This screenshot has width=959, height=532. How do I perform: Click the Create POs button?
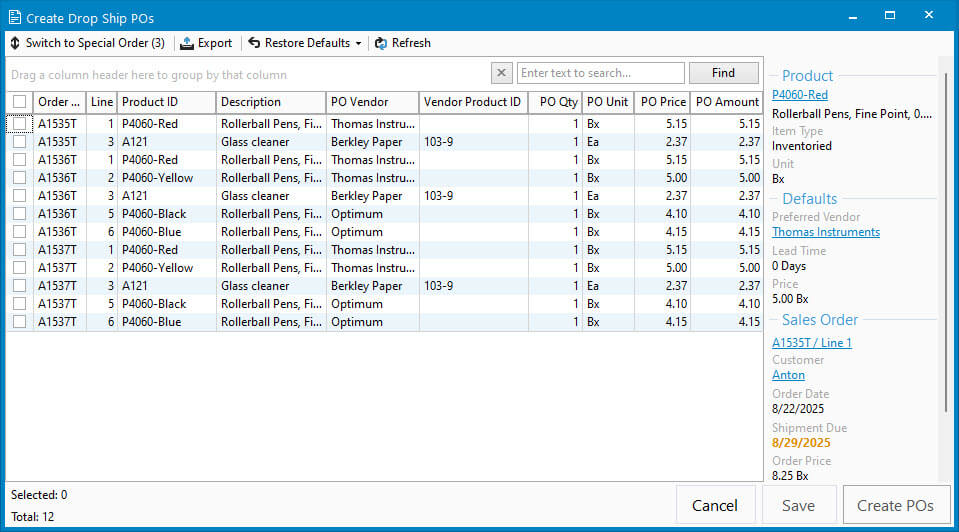coord(895,505)
